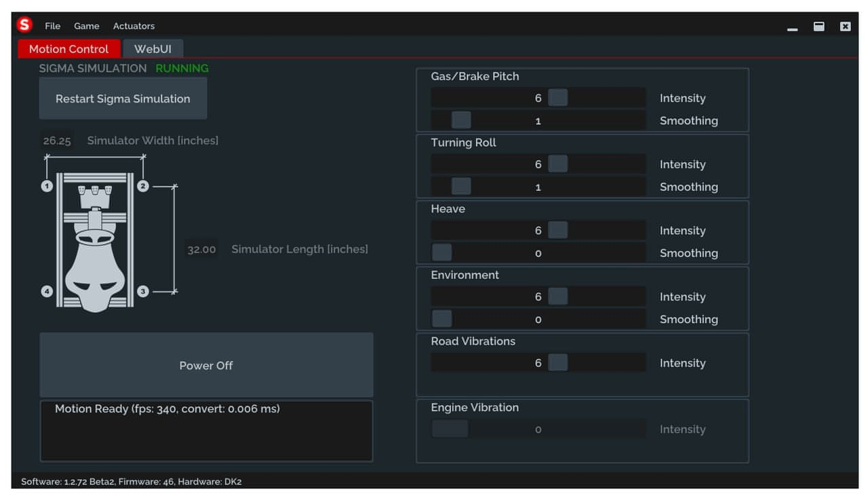
Task: Switch to the WebUI tab
Action: pyautogui.click(x=153, y=49)
